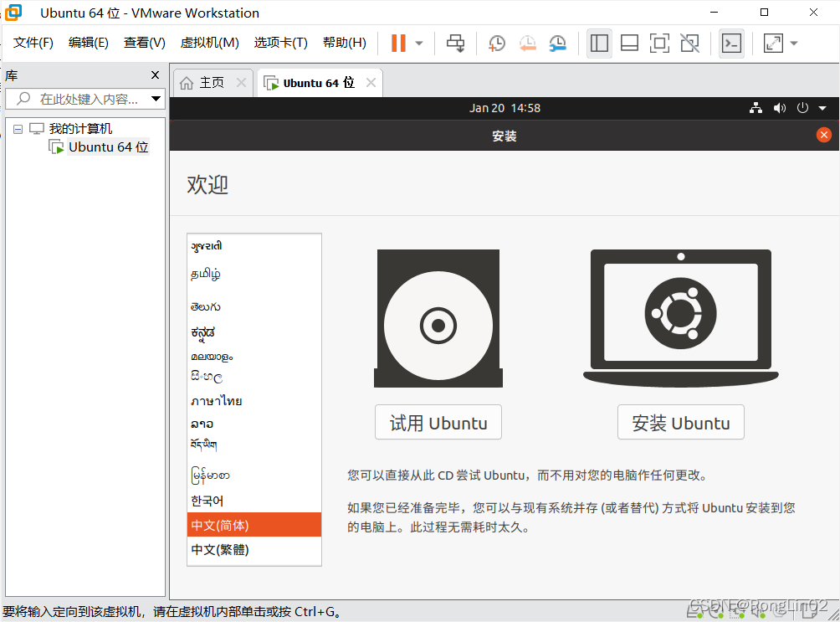The image size is (840, 622).
Task: Switch to the 主页 tab
Action: tap(212, 83)
